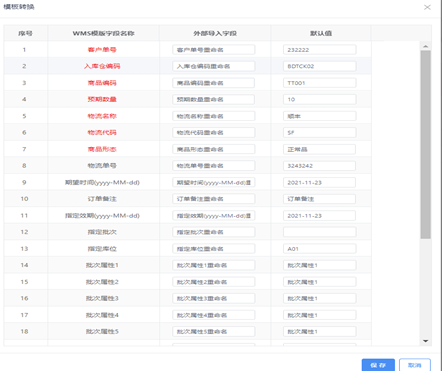Edit the 订单备注 default value field

pos(320,199)
